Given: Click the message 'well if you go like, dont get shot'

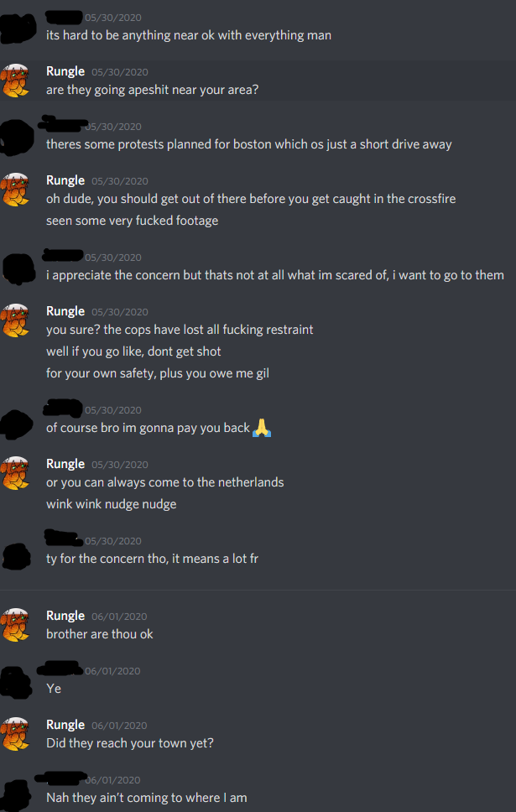Looking at the screenshot, I should coord(133,351).
